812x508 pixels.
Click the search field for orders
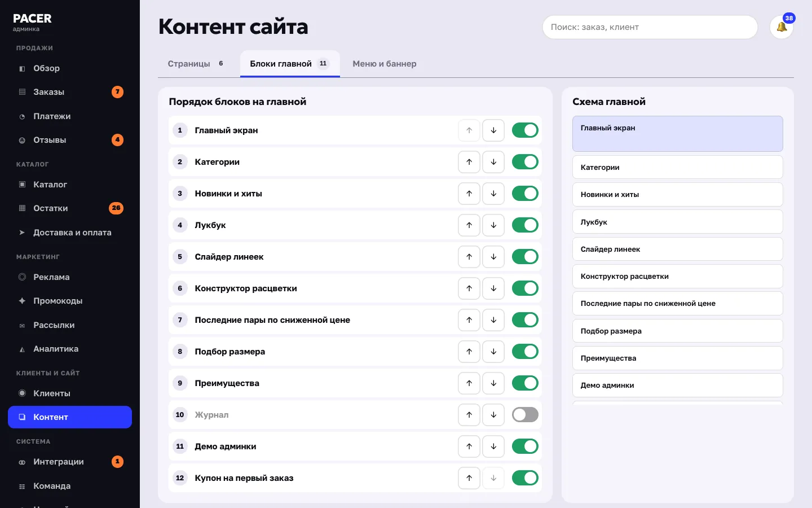point(650,27)
